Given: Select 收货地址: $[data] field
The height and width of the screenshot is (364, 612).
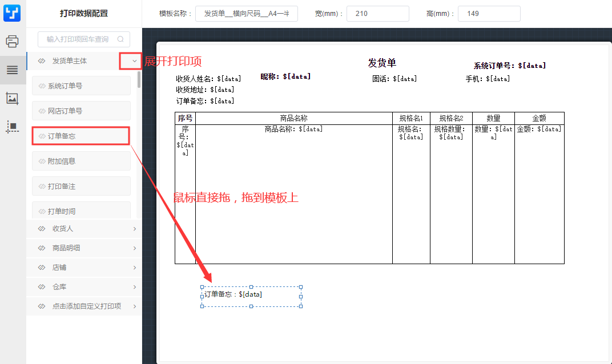Looking at the screenshot, I should point(205,90).
